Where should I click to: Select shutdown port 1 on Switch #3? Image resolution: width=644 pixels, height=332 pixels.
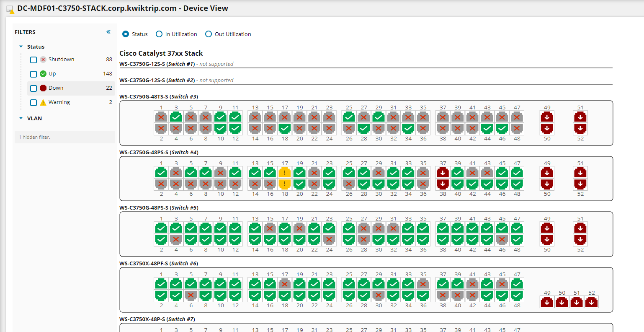(x=161, y=117)
